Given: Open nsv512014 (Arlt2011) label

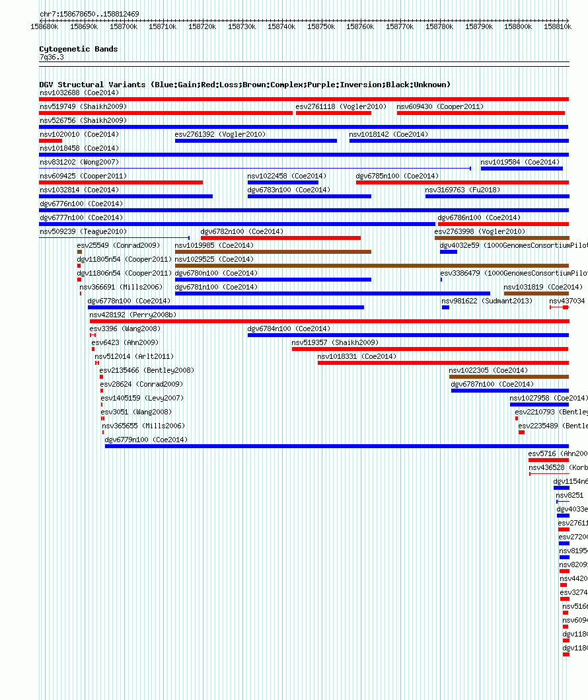Looking at the screenshot, I should tap(134, 356).
